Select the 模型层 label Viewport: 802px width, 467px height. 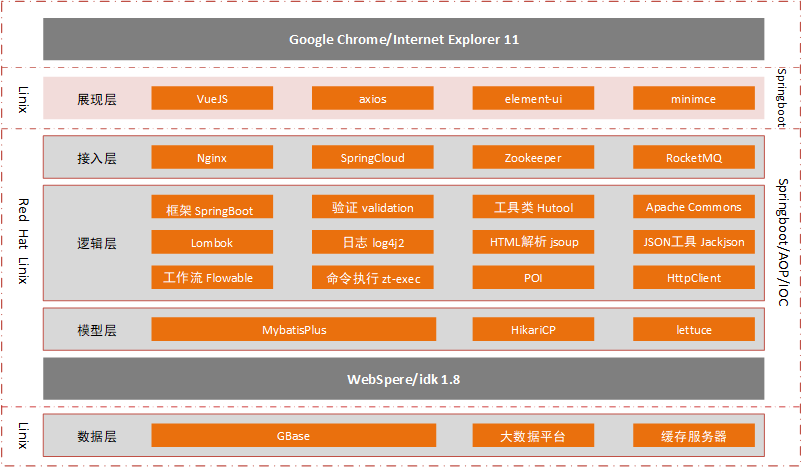pyautogui.click(x=97, y=330)
